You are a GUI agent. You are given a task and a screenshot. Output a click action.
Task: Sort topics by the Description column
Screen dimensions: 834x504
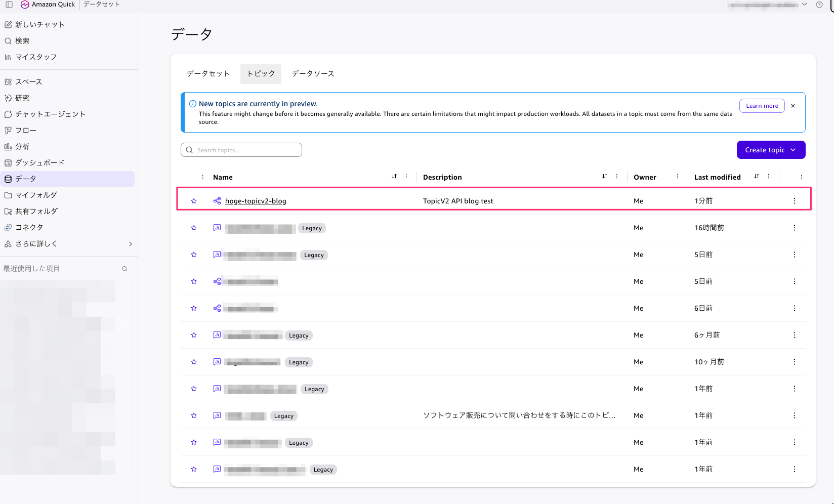[x=605, y=176]
